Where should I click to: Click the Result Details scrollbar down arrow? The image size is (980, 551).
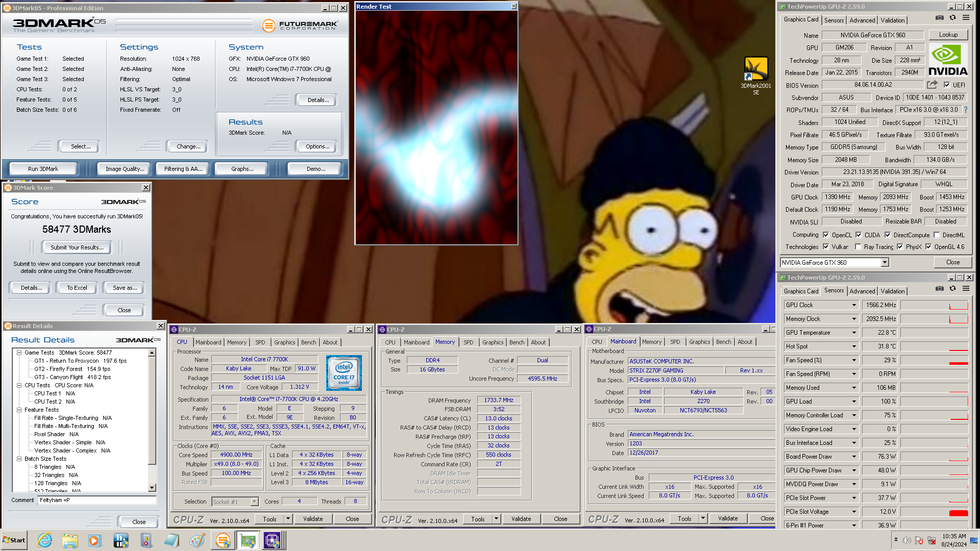coord(152,488)
